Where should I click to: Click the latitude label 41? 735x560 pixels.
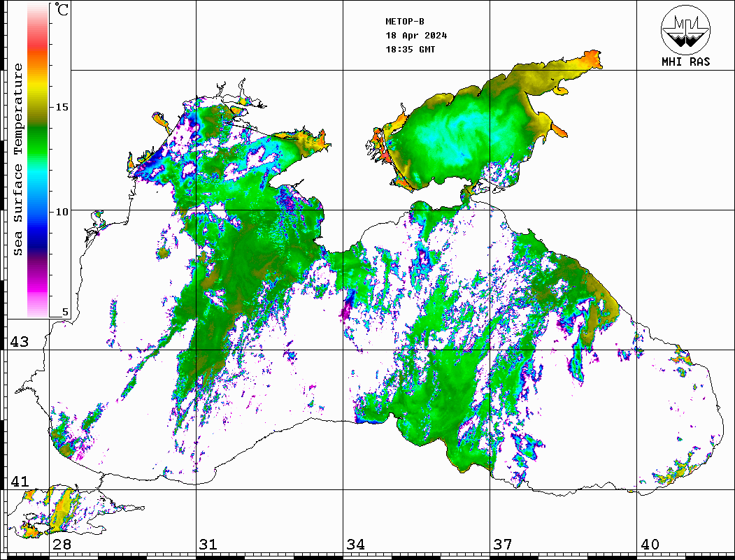[x=20, y=481]
